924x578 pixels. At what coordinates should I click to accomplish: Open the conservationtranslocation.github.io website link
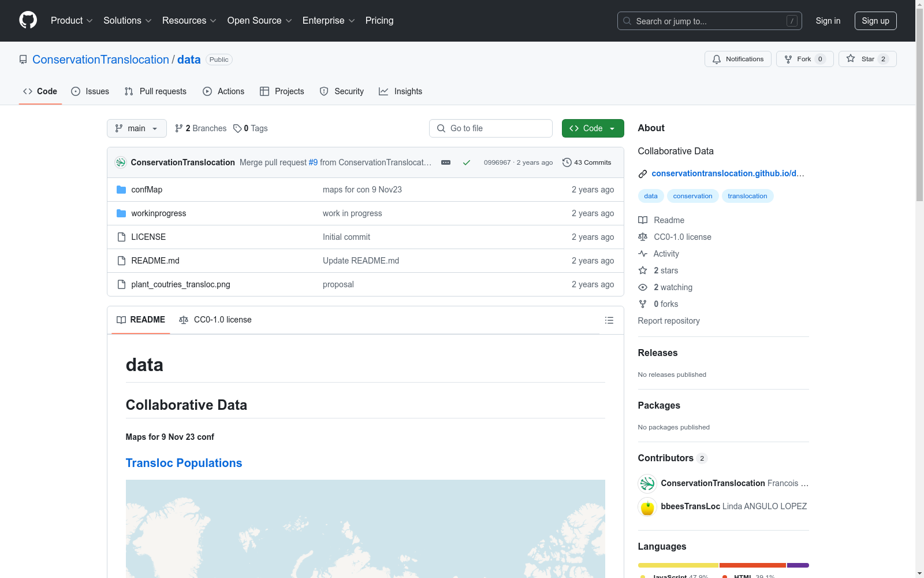point(728,173)
